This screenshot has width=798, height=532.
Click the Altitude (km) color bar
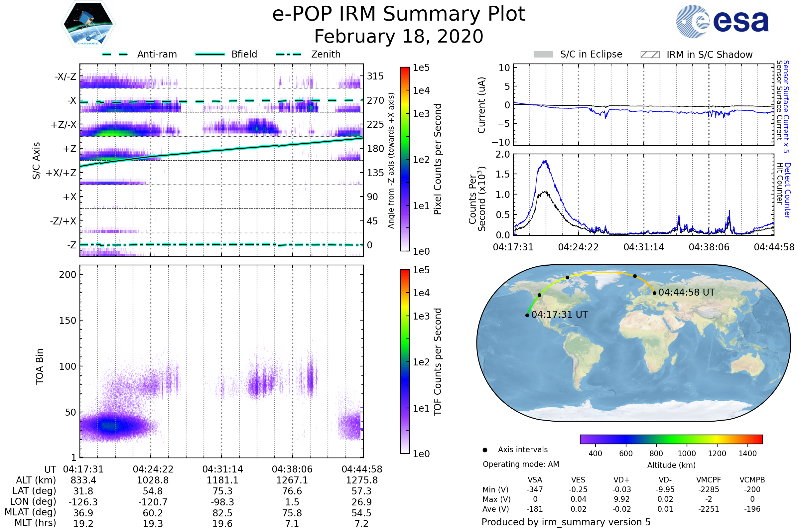point(671,439)
